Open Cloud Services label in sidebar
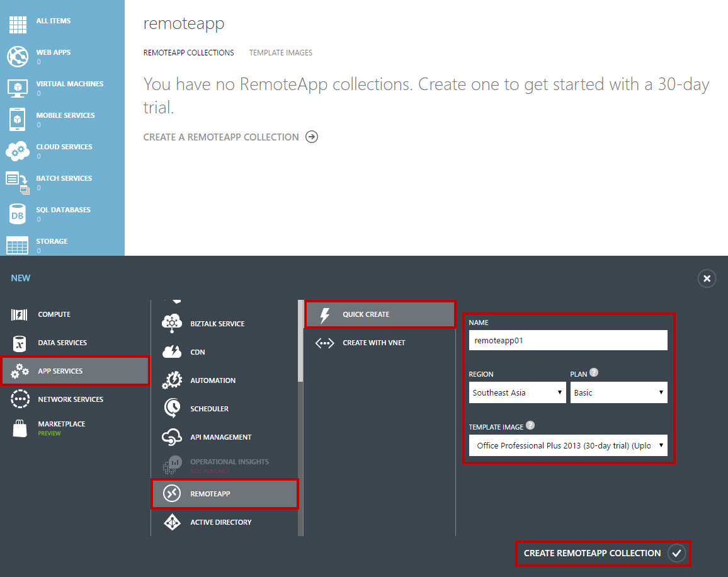The height and width of the screenshot is (577, 728). coord(64,147)
